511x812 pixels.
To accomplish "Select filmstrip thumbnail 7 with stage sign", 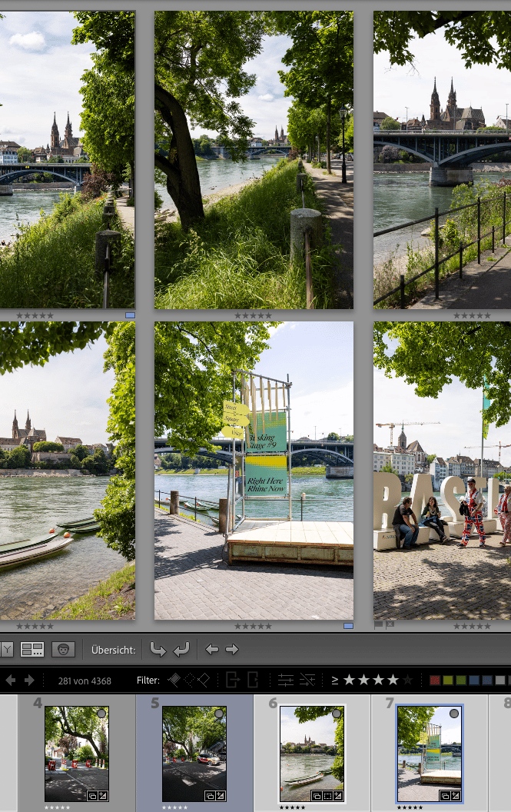I will tap(430, 754).
